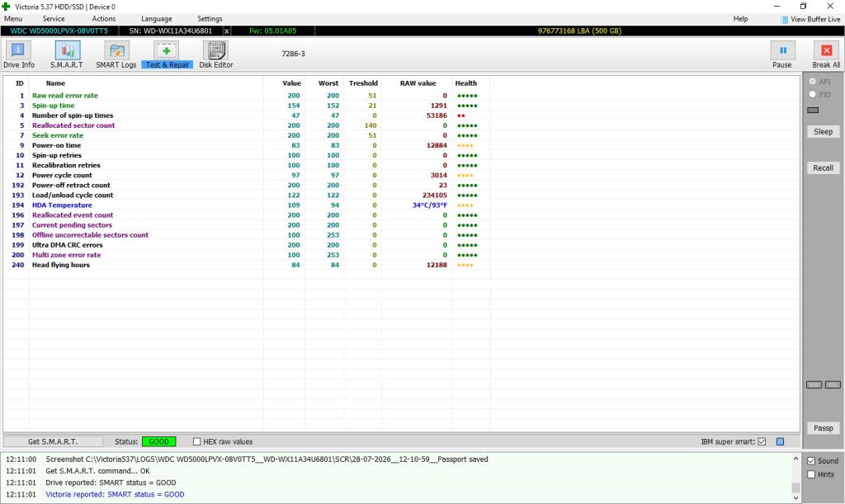The image size is (845, 504).
Task: Pause the current operation
Action: [782, 55]
